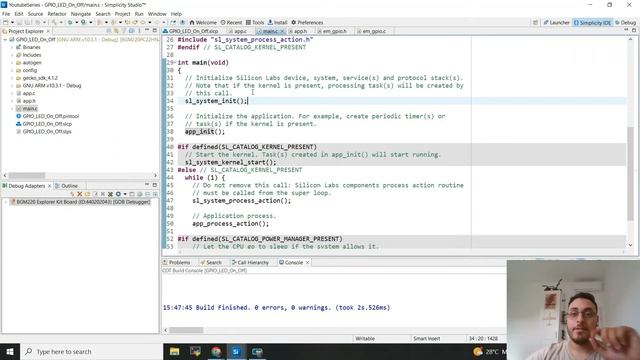
Task: Switch to the em_gpio.h editor tab
Action: (332, 31)
